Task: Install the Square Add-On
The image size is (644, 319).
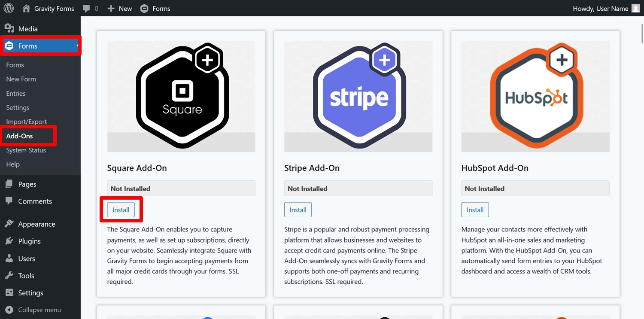Action: coord(121,210)
